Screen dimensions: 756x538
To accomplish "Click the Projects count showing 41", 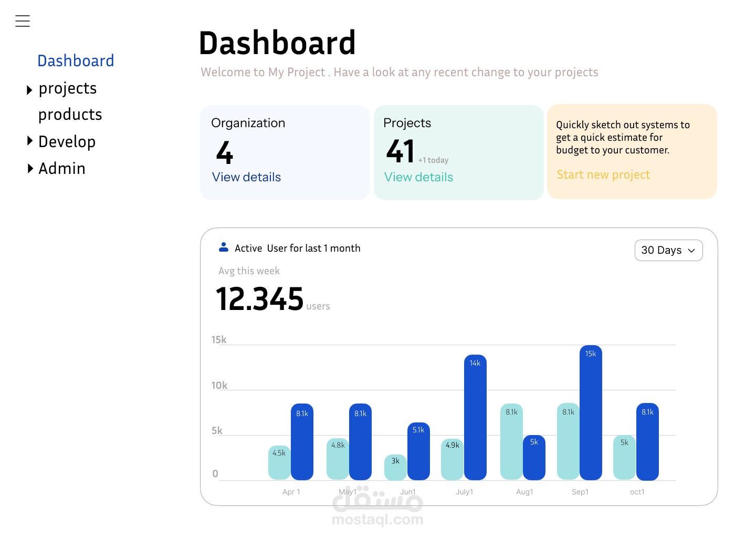I will click(x=400, y=152).
